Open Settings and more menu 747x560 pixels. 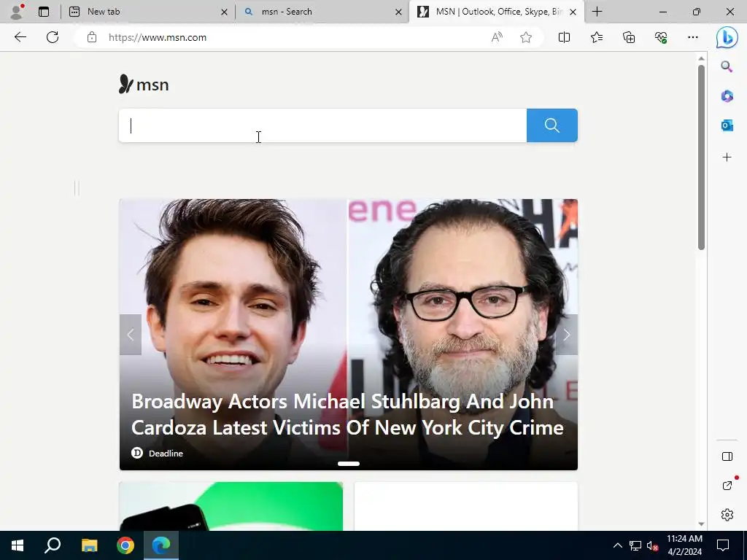click(693, 38)
